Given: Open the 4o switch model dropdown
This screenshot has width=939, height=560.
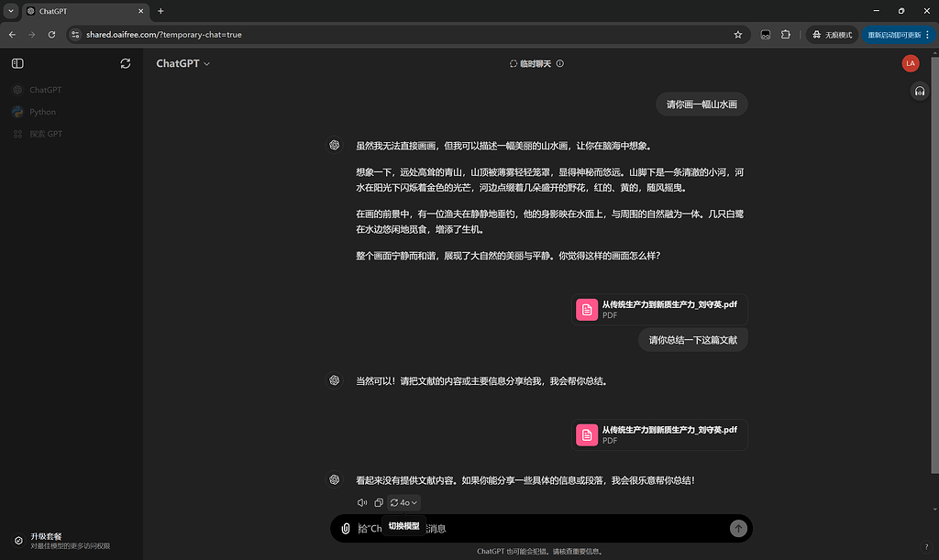Looking at the screenshot, I should point(403,502).
